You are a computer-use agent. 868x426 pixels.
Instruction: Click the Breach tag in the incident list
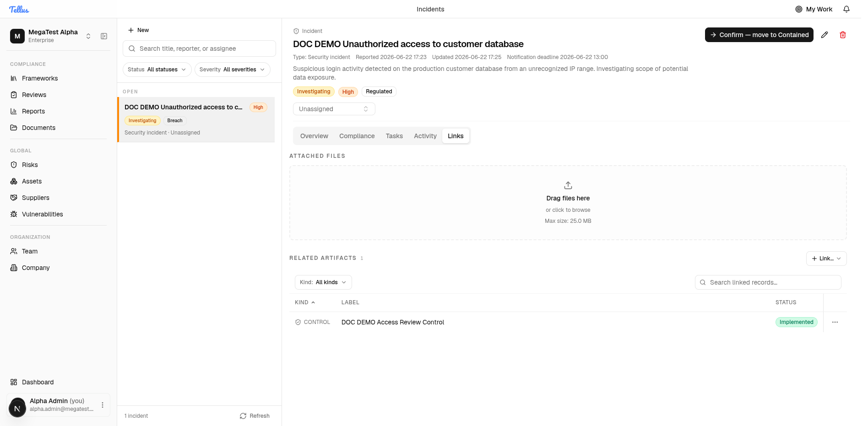pos(175,121)
